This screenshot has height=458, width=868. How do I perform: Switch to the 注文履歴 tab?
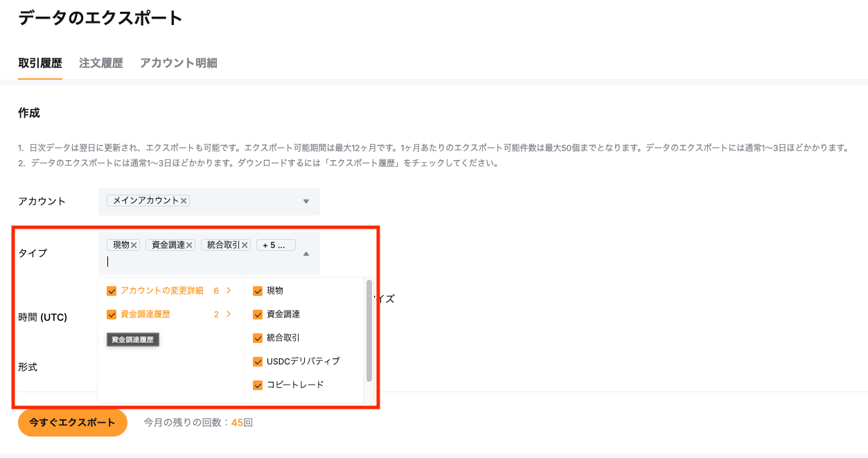click(101, 63)
